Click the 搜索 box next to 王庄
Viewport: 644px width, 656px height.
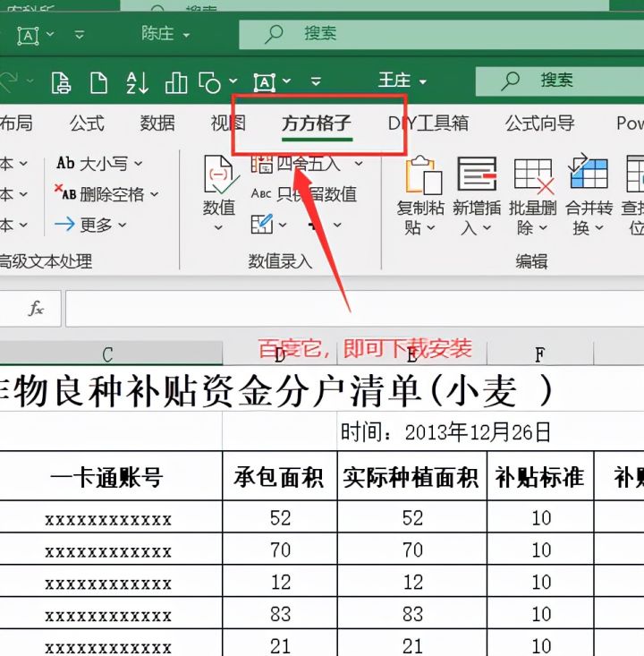tap(560, 81)
